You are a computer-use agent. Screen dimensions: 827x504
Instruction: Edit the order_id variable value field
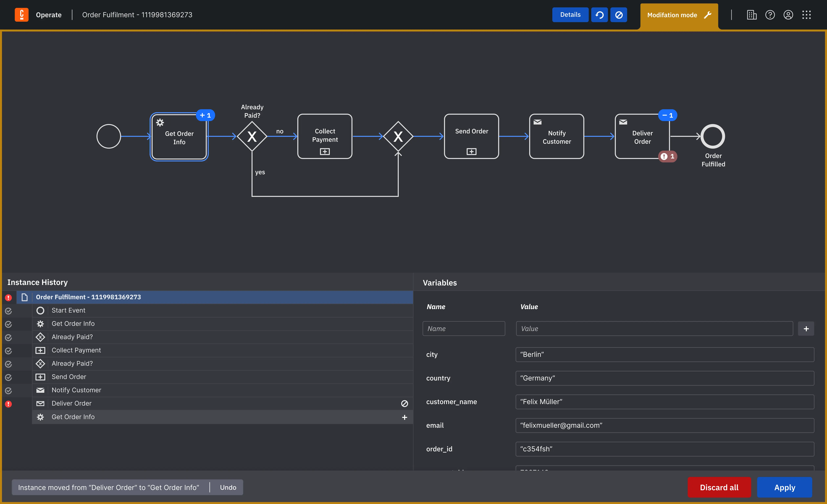(x=665, y=449)
